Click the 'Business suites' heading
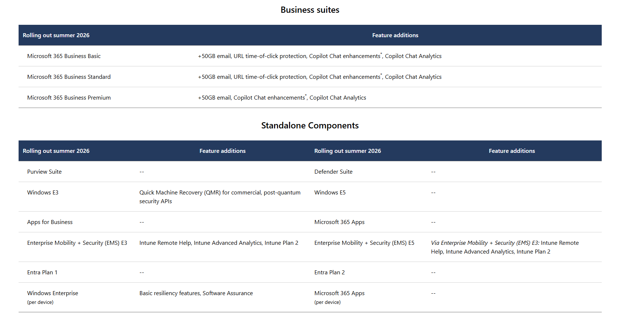Image resolution: width=644 pixels, height=313 pixels. 310,10
